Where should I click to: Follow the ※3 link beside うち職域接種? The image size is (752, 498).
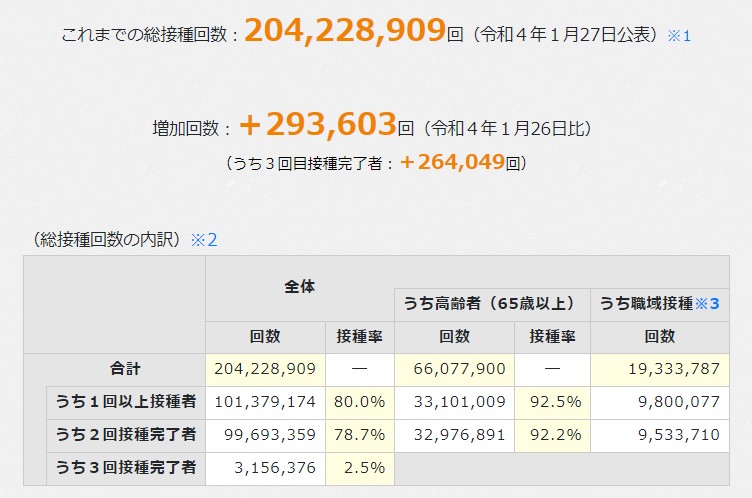708,303
